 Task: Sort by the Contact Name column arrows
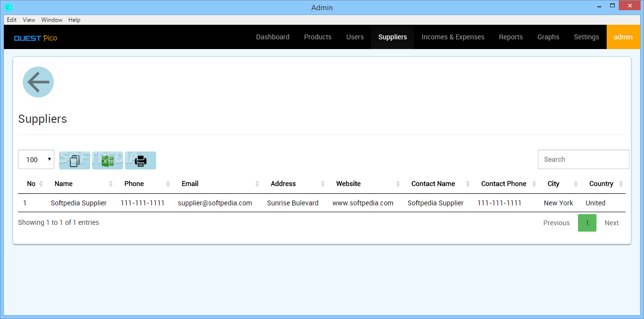coord(468,184)
